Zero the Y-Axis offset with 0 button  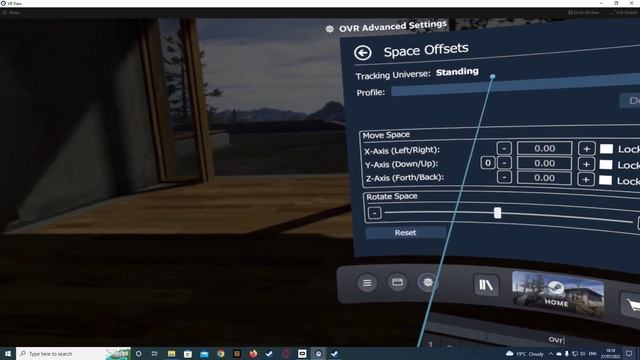click(488, 163)
